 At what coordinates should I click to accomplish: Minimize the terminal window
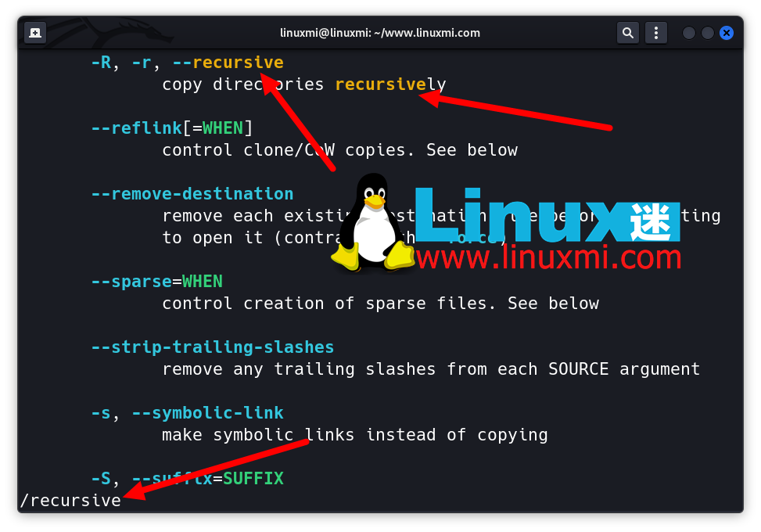point(689,33)
